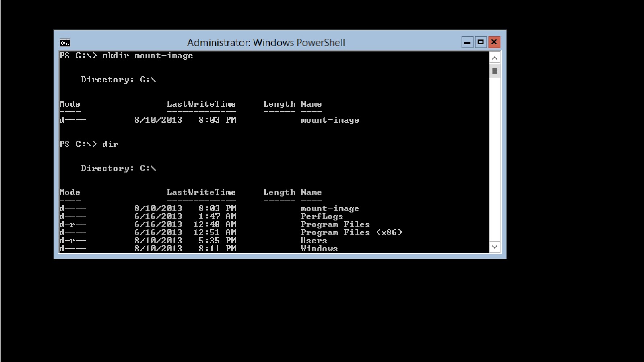Select the mount-image directory entry
This screenshot has height=362, width=644.
pos(330,208)
